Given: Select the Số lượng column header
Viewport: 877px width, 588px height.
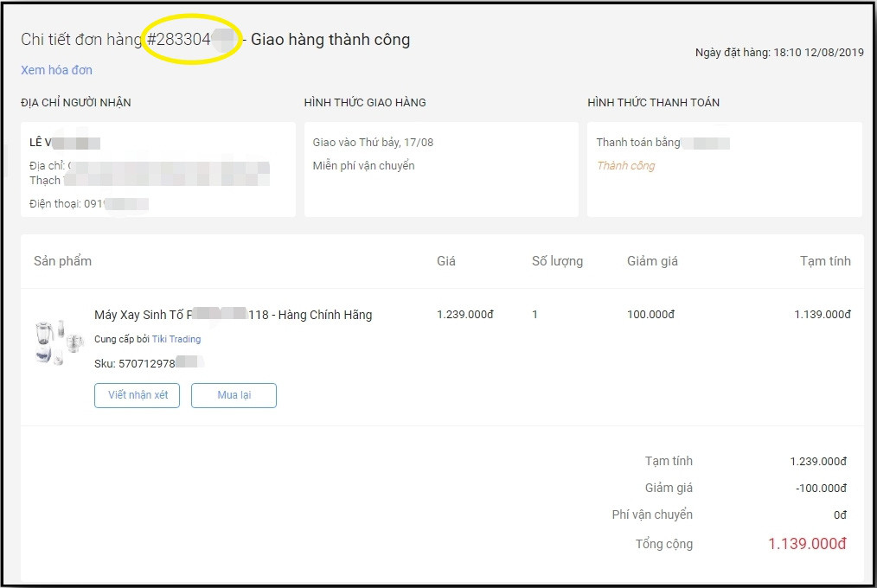Looking at the screenshot, I should 557,260.
